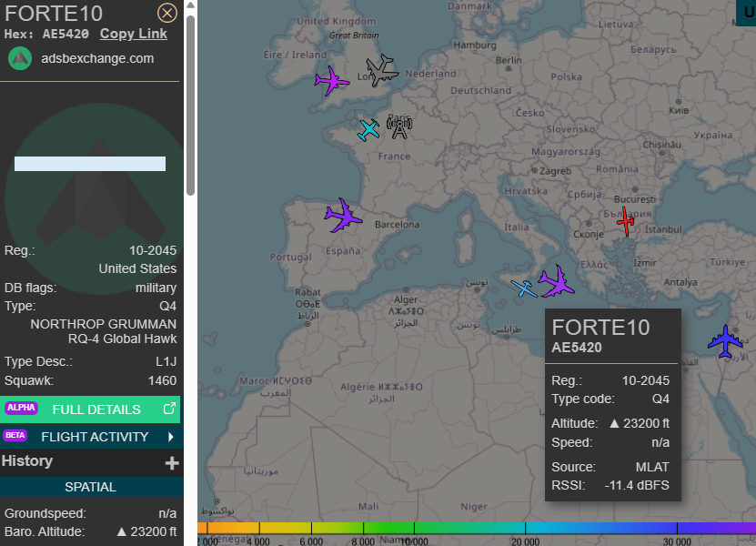Open the adsbexchange.com logo icon
756x546 pixels.
point(20,58)
